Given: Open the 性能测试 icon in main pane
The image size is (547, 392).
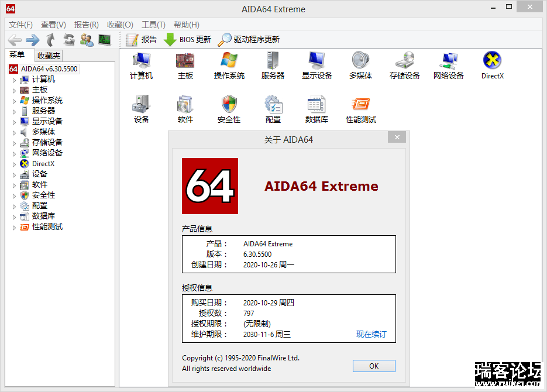Looking at the screenshot, I should pos(361,109).
